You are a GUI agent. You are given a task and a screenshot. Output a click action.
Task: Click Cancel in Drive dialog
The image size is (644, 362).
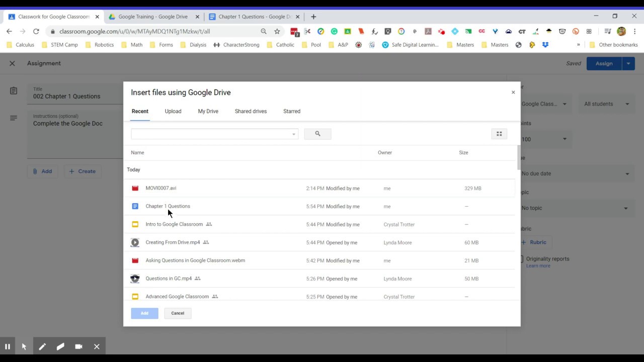(x=178, y=313)
